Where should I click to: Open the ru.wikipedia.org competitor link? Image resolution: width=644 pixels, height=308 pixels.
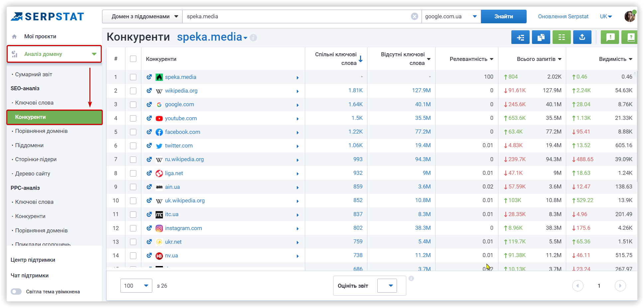pyautogui.click(x=185, y=159)
